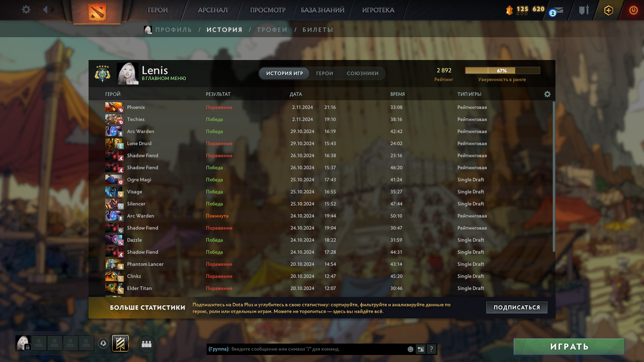Screen dimensions: 644x362
Task: Open match history column settings gear
Action: (547, 94)
